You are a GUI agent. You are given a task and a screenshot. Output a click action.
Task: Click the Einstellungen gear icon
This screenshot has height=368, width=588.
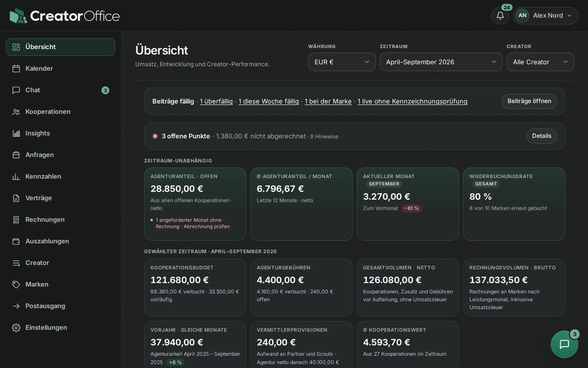16,328
